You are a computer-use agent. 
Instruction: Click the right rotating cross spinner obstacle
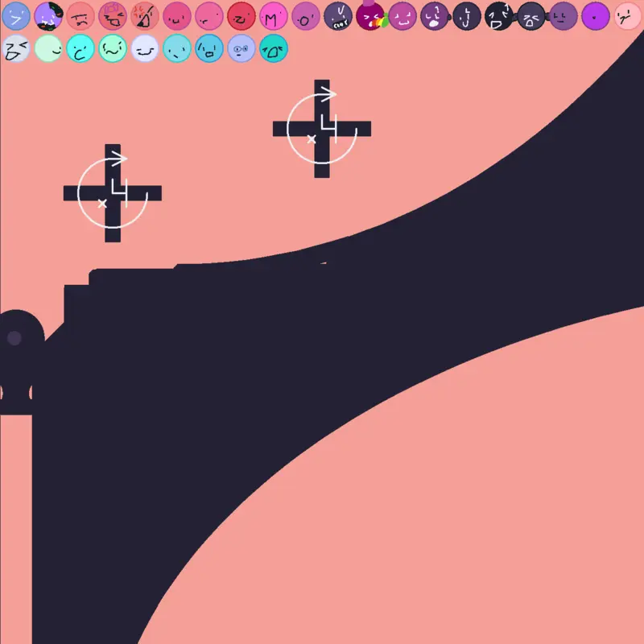click(322, 129)
